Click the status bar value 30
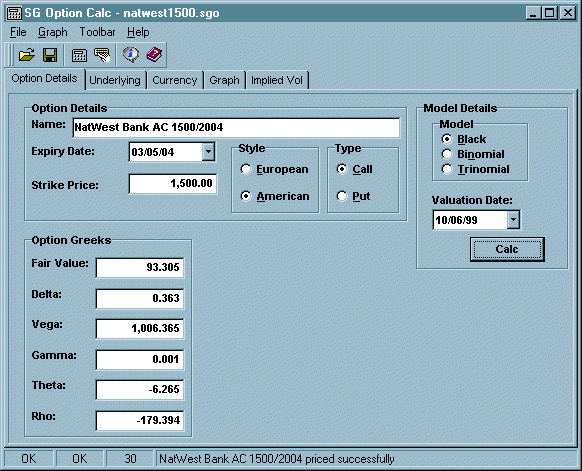The image size is (582, 471). coord(130,459)
